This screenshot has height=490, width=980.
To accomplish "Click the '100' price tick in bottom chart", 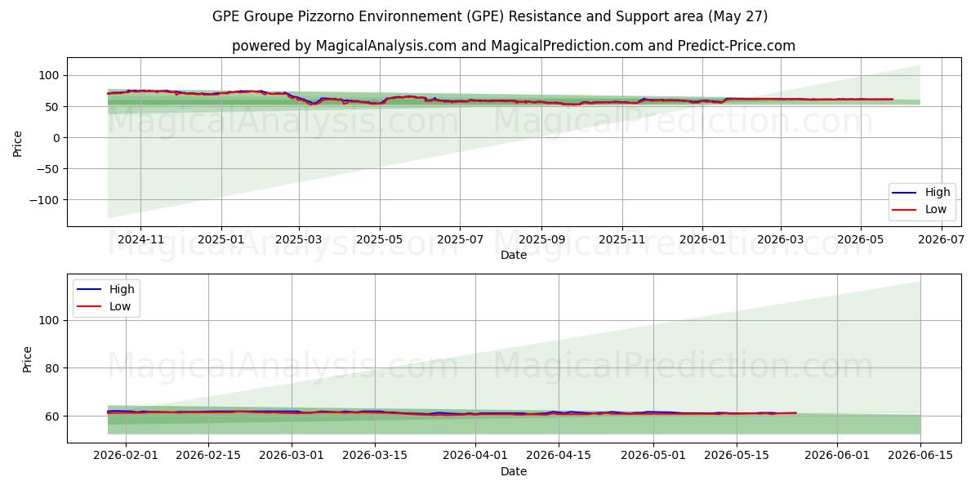I will [50, 321].
